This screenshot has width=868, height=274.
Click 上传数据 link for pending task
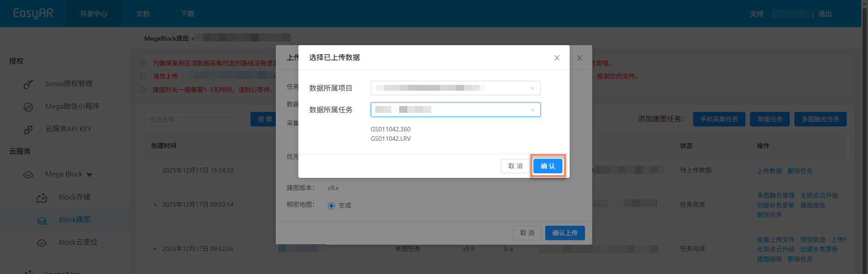click(769, 171)
